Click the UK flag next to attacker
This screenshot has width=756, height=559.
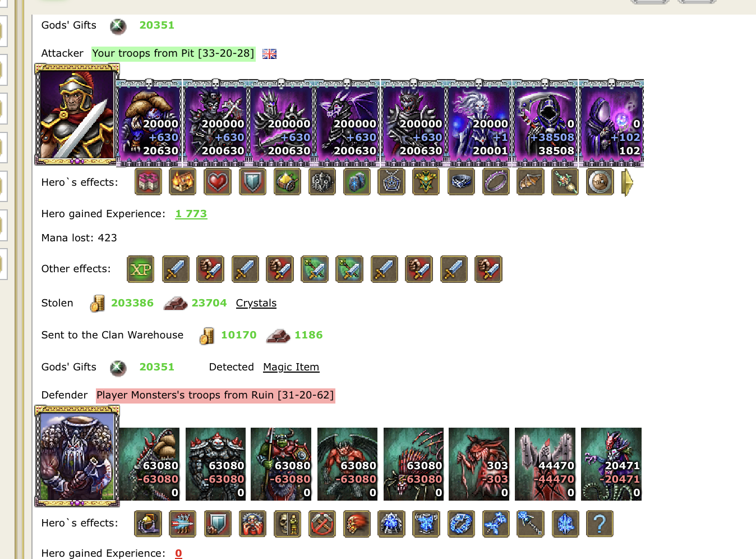(x=270, y=54)
